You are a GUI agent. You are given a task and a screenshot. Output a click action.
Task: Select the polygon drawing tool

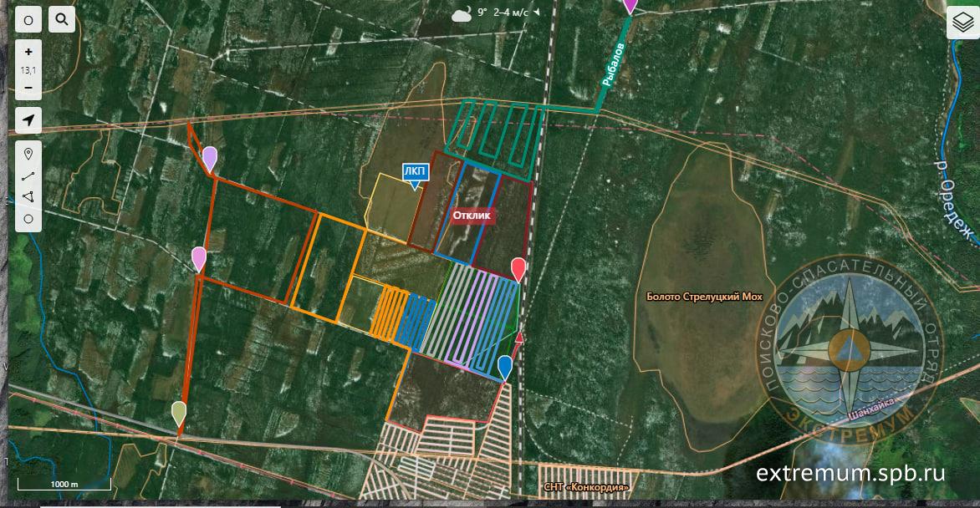click(28, 197)
